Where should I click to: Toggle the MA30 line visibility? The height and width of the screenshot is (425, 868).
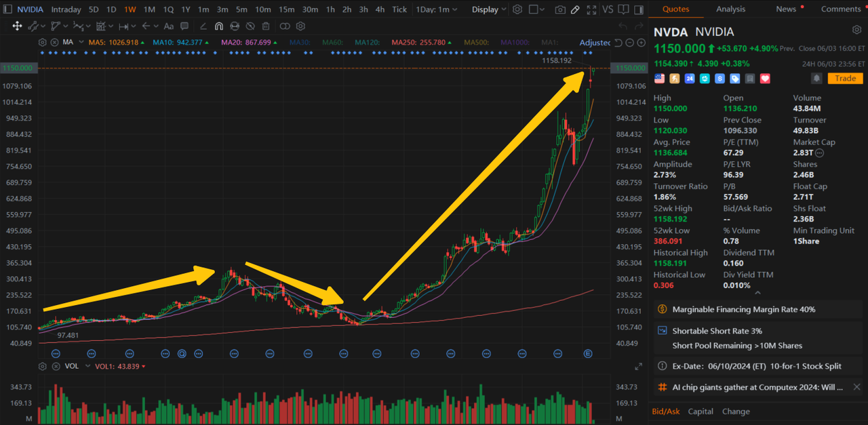point(298,42)
